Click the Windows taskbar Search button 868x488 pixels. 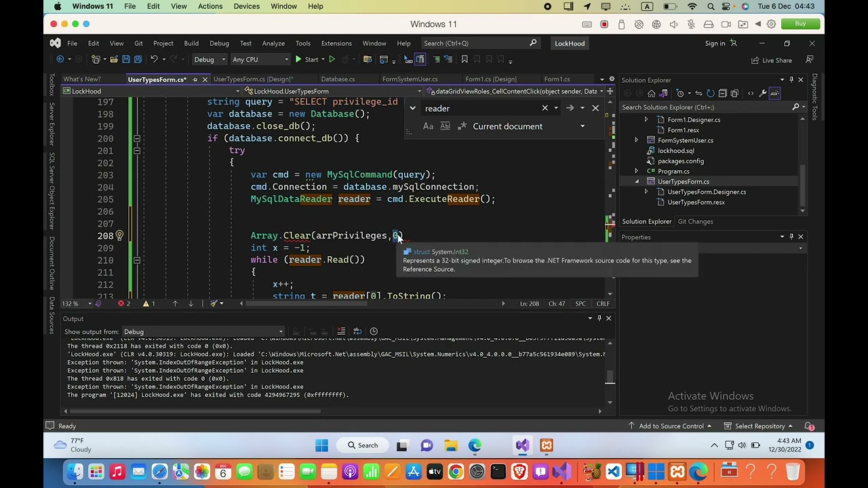363,445
